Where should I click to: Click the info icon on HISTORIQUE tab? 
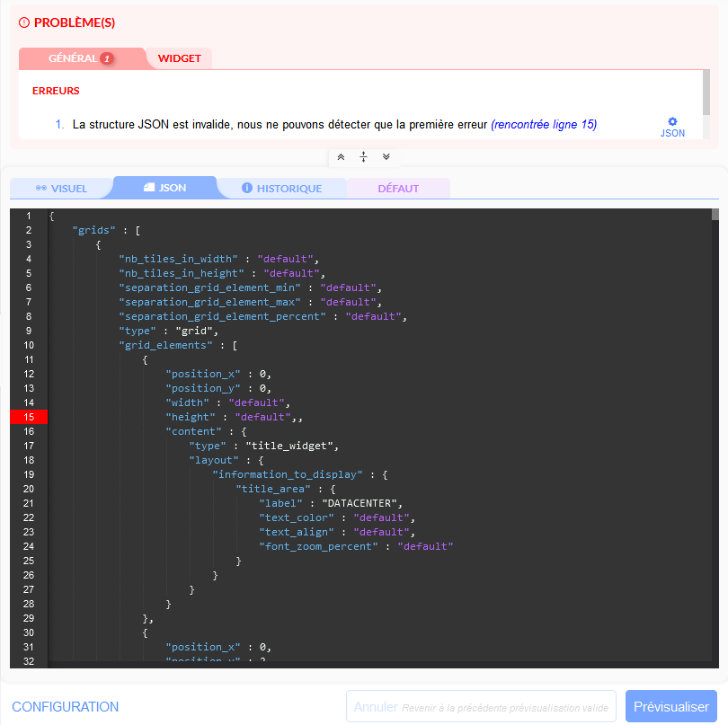click(x=247, y=189)
